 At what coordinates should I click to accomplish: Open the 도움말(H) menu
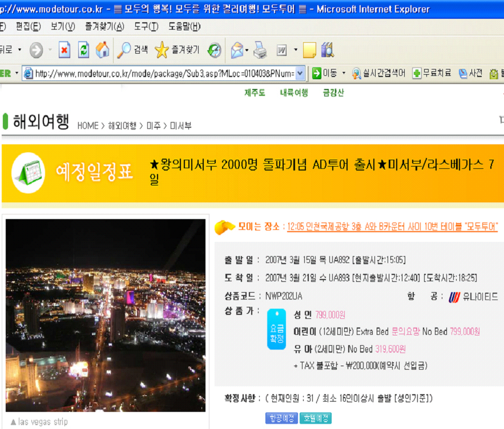[x=184, y=27]
